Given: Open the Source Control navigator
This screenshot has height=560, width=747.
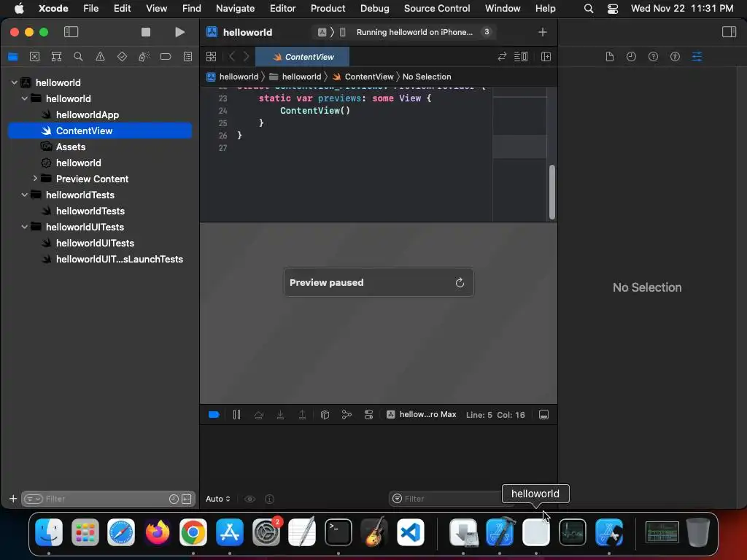Looking at the screenshot, I should tap(35, 57).
